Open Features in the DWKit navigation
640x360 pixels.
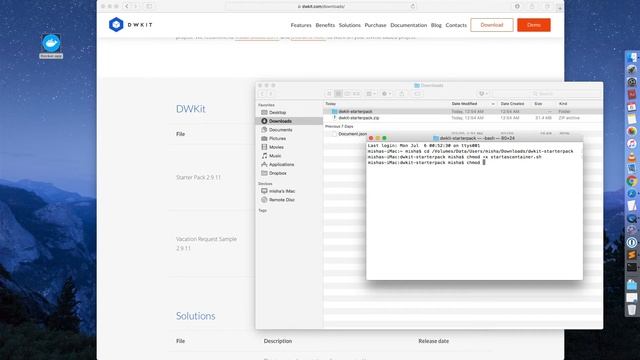(301, 25)
